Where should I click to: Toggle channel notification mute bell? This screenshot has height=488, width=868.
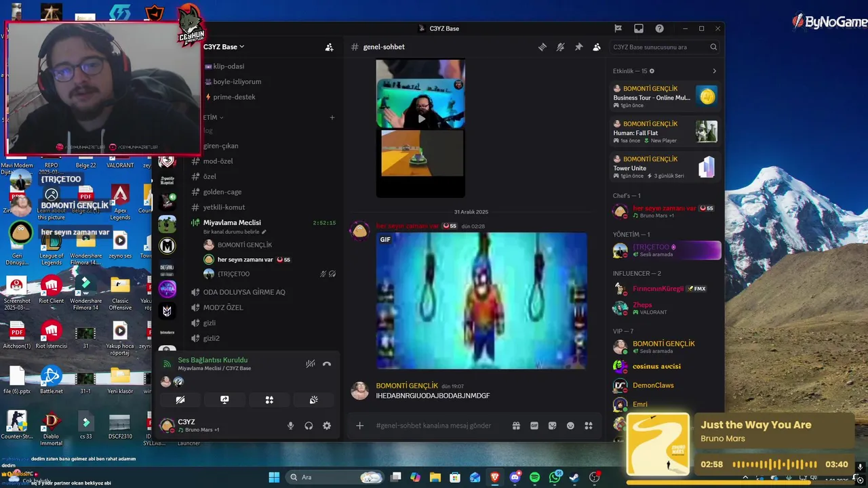pyautogui.click(x=560, y=47)
